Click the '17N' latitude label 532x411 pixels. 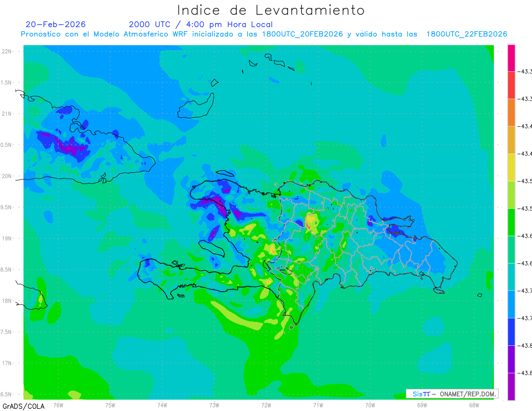[7, 363]
